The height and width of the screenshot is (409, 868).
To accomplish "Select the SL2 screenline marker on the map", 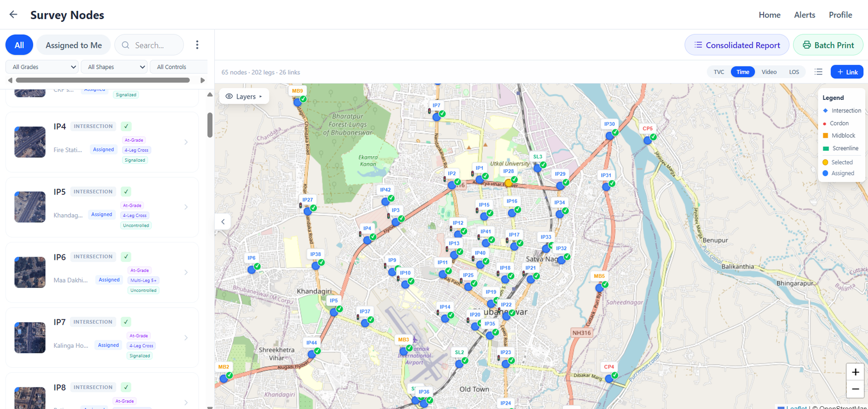I will (x=459, y=363).
